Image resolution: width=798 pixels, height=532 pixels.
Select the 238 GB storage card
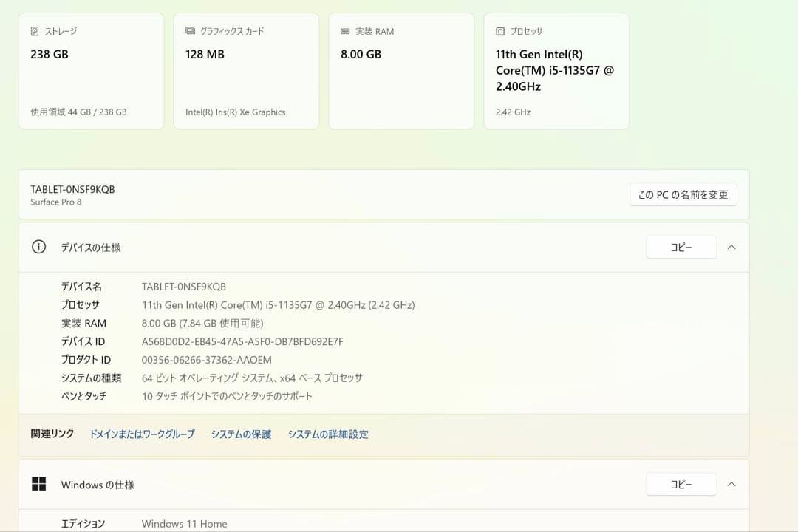(x=91, y=70)
